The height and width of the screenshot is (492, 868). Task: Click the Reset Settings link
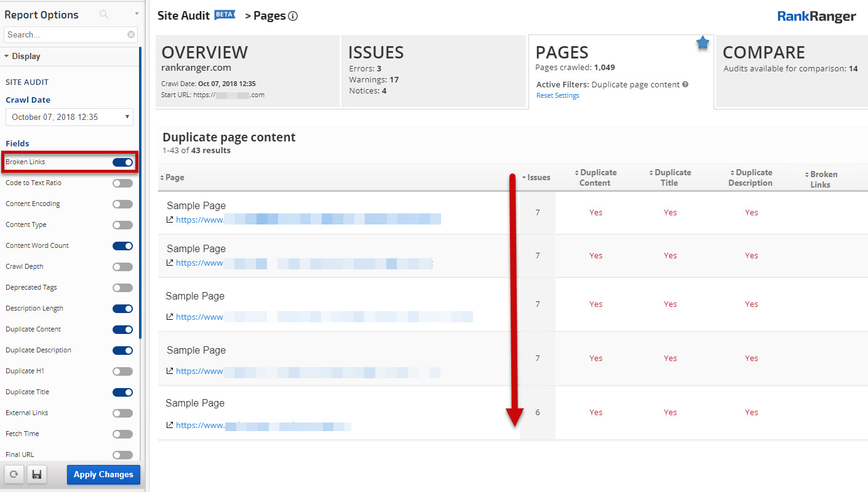tap(557, 95)
